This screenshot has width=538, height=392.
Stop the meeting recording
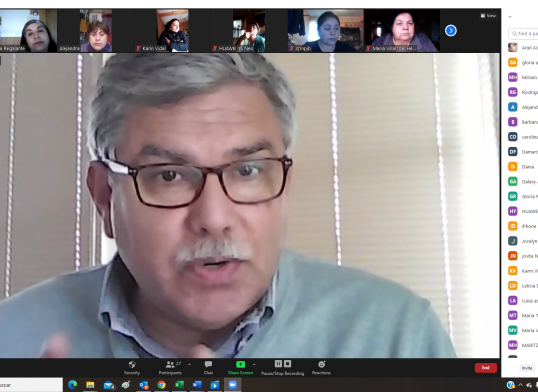point(288,364)
